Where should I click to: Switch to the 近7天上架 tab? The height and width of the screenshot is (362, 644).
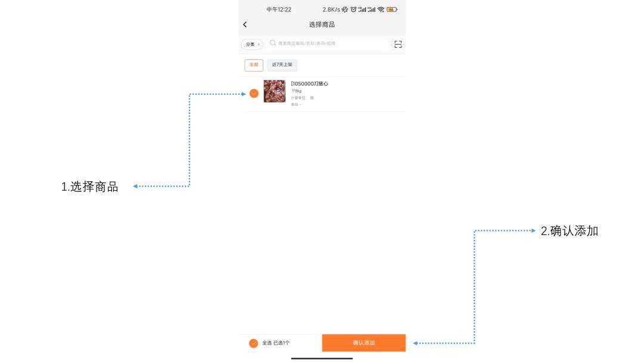point(282,65)
